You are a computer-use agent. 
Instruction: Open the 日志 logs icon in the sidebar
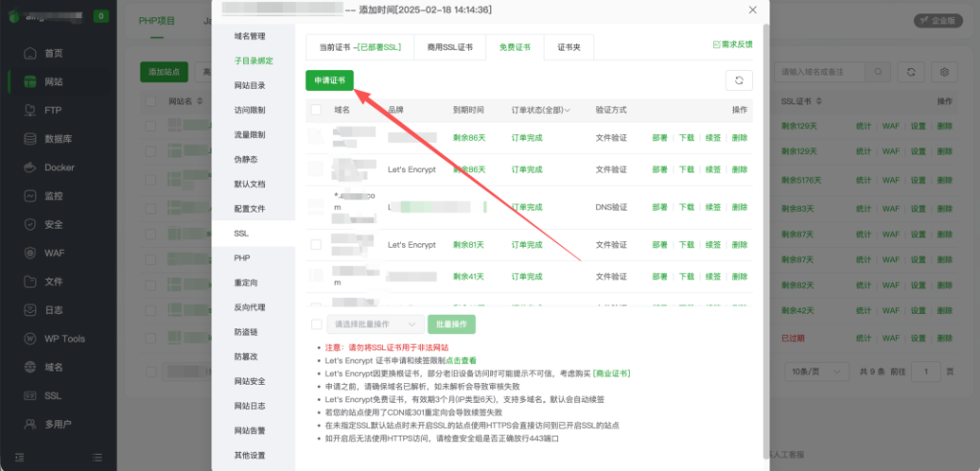[x=30, y=310]
